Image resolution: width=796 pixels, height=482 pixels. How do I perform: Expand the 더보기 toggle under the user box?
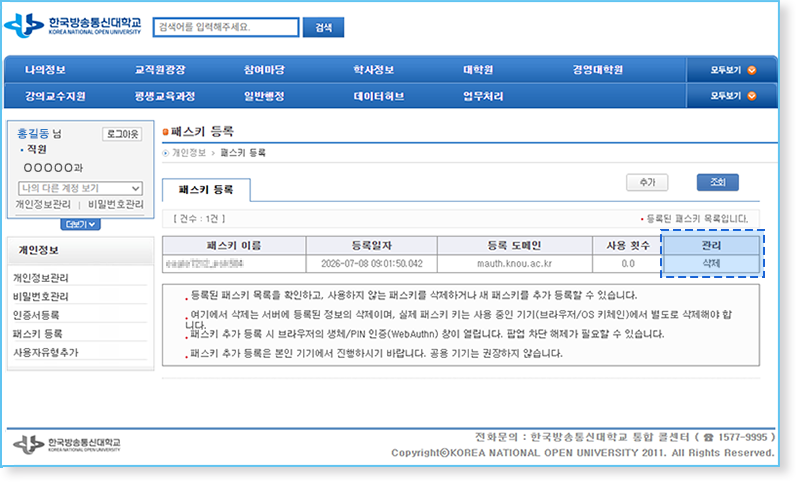[80, 224]
